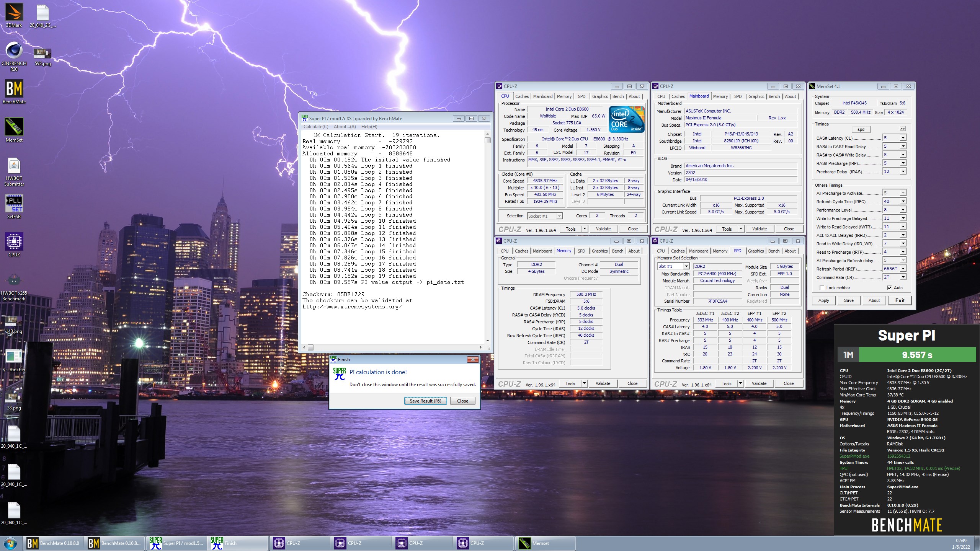
Task: Open the About...(A) menu in Super PI
Action: point(345,127)
